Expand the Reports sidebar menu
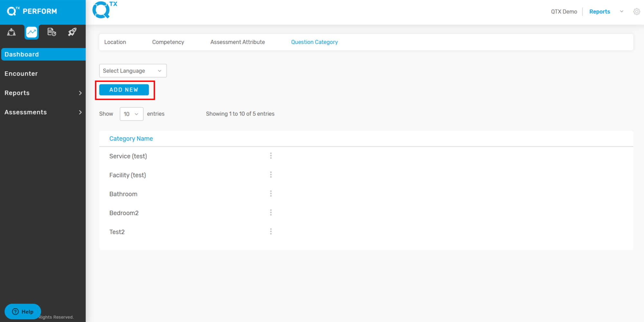 (x=43, y=93)
